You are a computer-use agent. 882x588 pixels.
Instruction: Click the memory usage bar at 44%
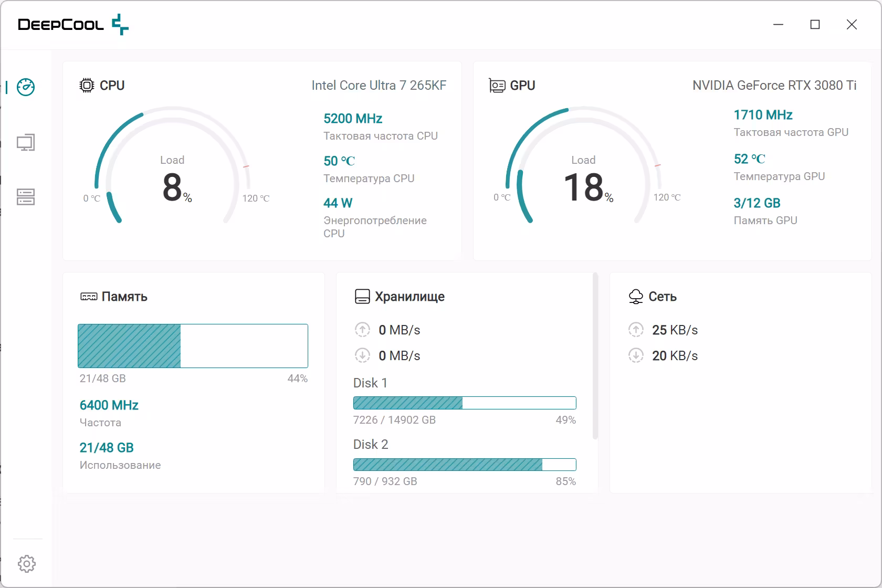193,346
